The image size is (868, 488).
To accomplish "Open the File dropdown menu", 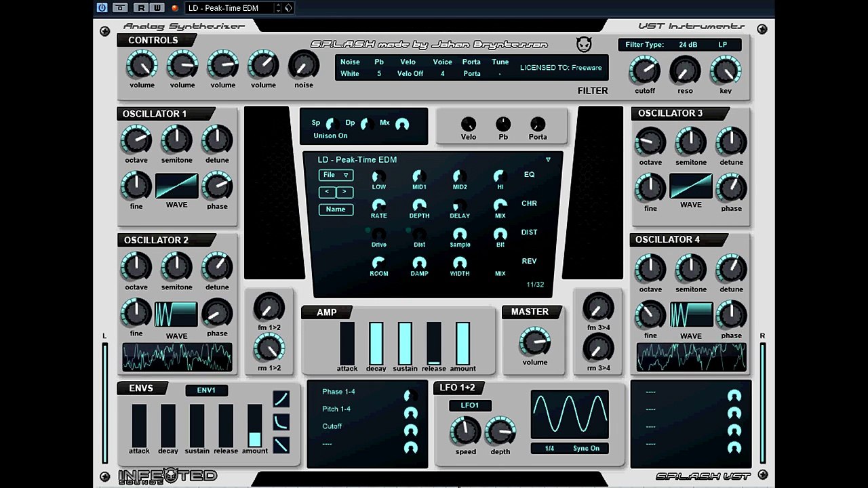I will pyautogui.click(x=336, y=175).
